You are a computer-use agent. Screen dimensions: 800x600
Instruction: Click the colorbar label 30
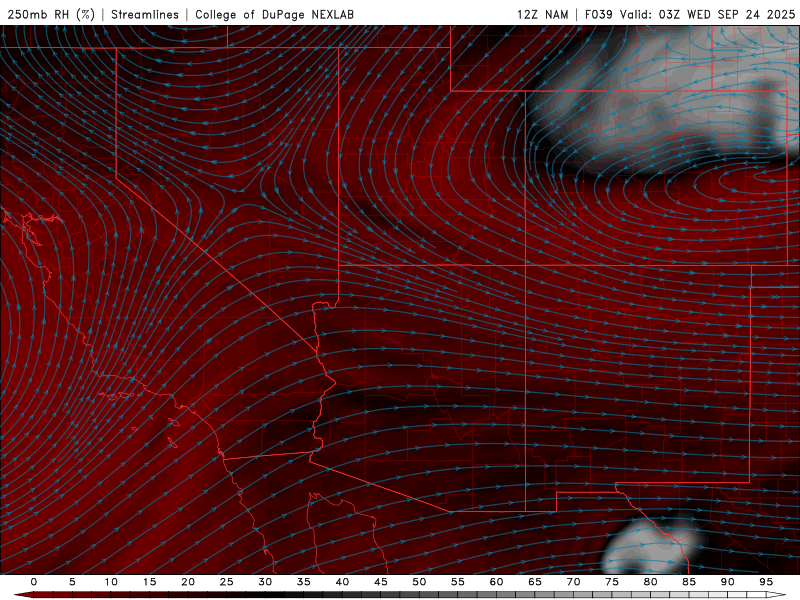(265, 582)
